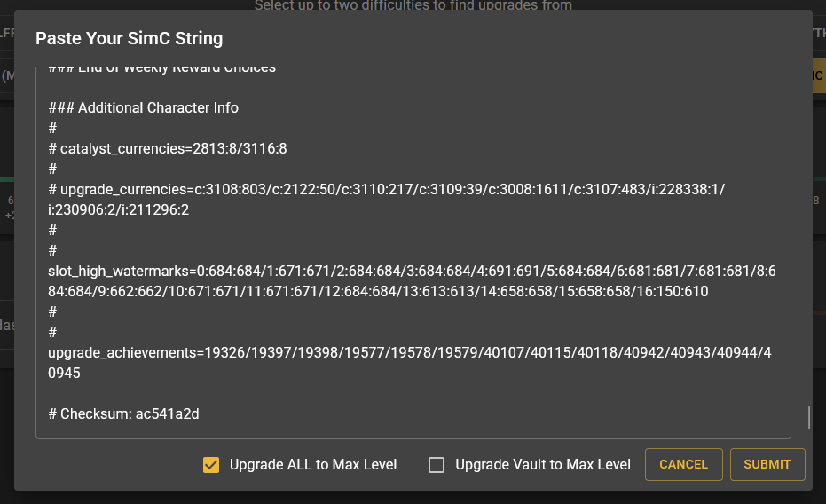This screenshot has width=826, height=504.
Task: Click the Upgrade ALL to Max Level label
Action: click(x=312, y=465)
